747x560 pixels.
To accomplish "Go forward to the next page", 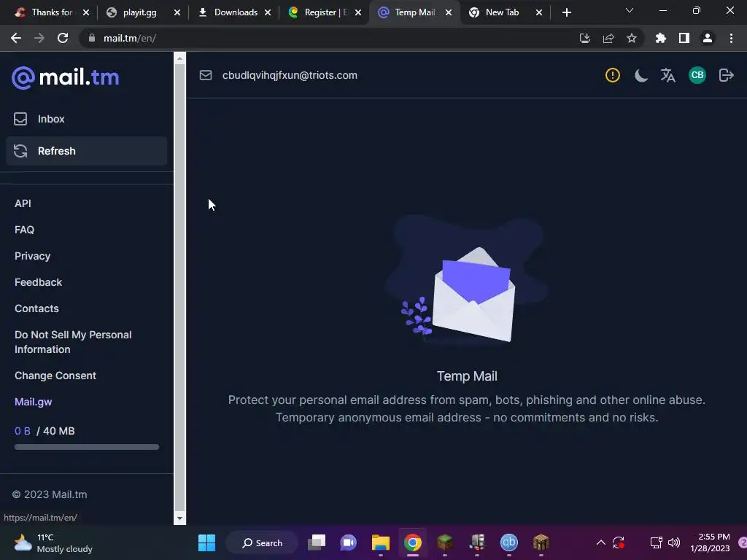I will tap(39, 38).
